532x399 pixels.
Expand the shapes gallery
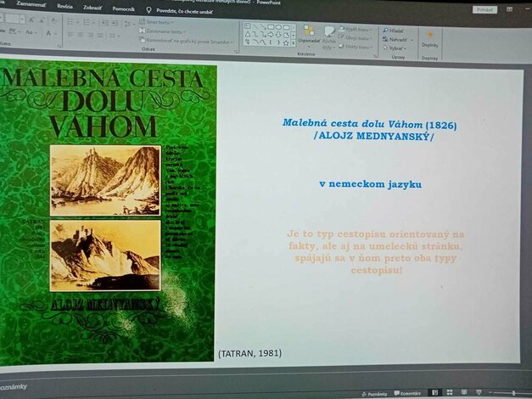pos(294,43)
